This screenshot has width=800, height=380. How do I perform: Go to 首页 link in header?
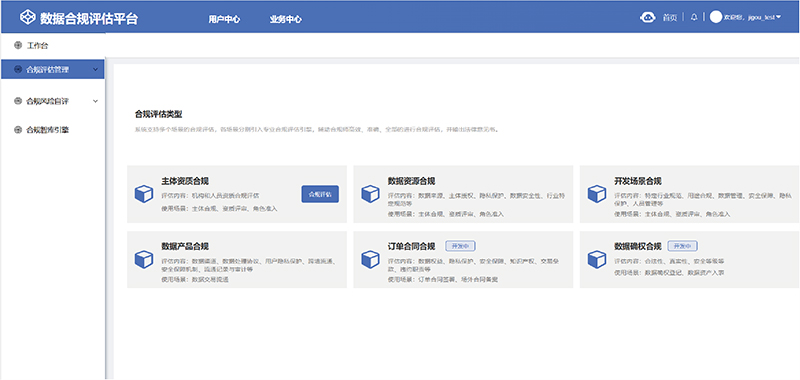pyautogui.click(x=669, y=18)
